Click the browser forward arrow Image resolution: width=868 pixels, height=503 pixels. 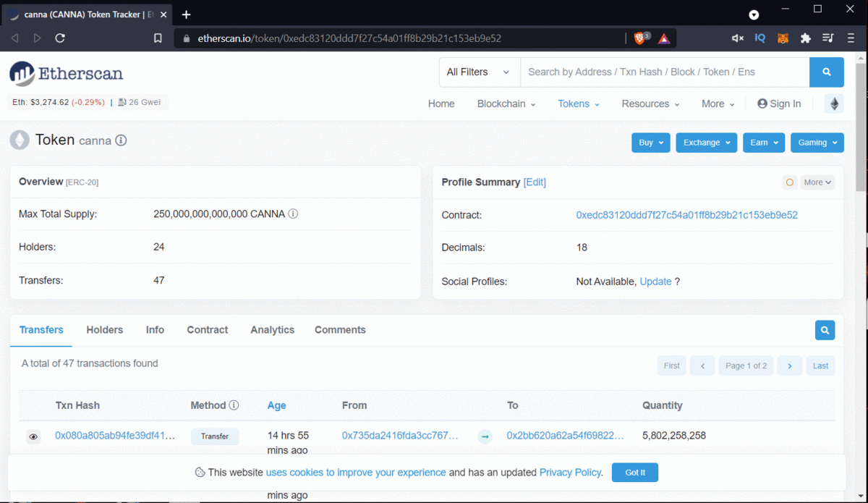[x=38, y=38]
